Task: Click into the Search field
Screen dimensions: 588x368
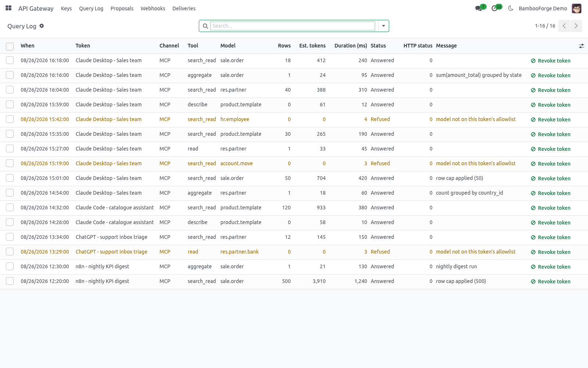Action: 293,26
